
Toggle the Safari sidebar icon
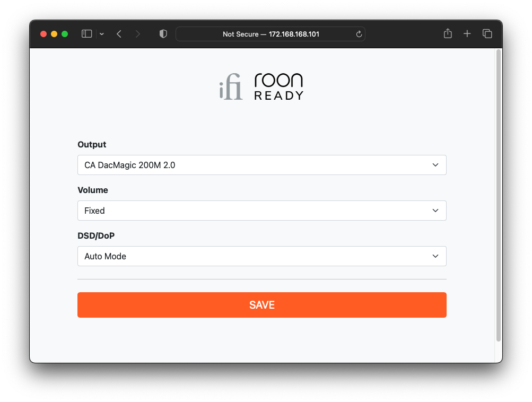(x=87, y=34)
